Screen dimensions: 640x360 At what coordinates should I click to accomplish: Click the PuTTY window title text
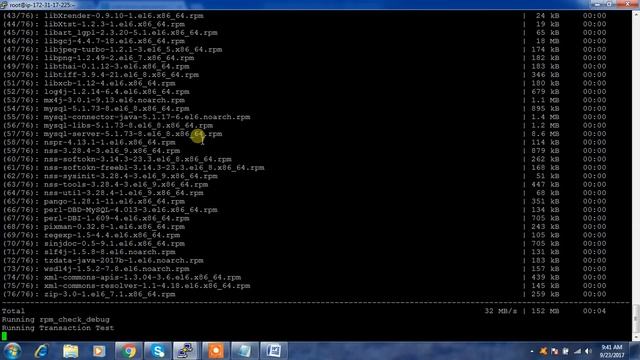pos(42,5)
